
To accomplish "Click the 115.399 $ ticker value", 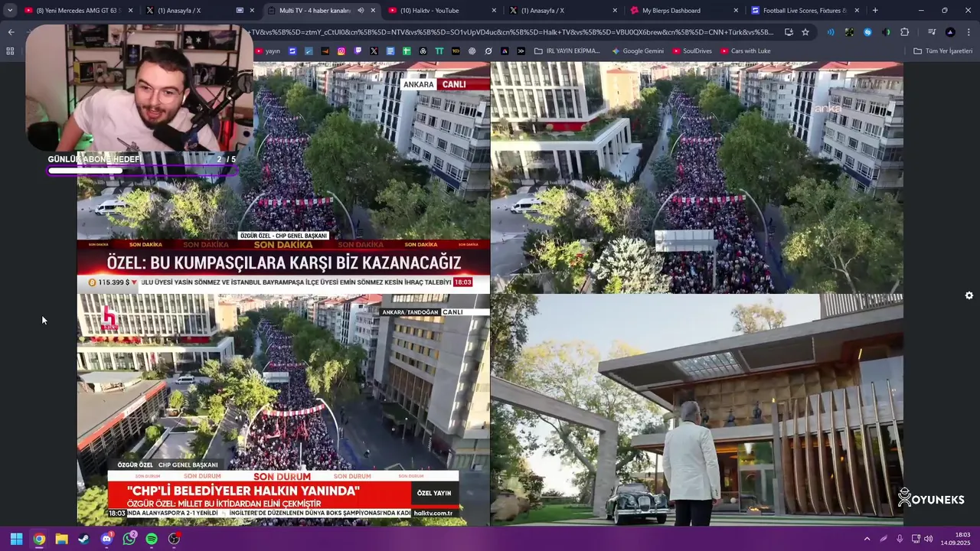I will [x=113, y=282].
